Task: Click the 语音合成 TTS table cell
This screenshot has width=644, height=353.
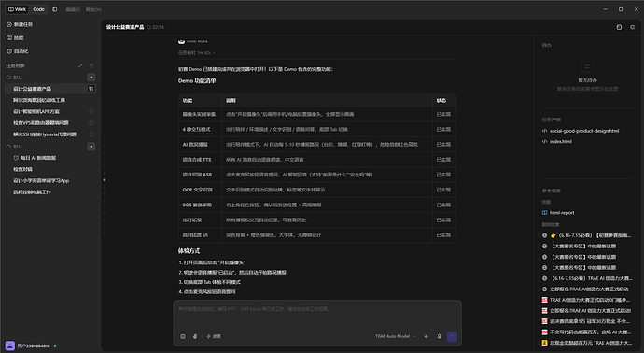Action: coord(200,160)
